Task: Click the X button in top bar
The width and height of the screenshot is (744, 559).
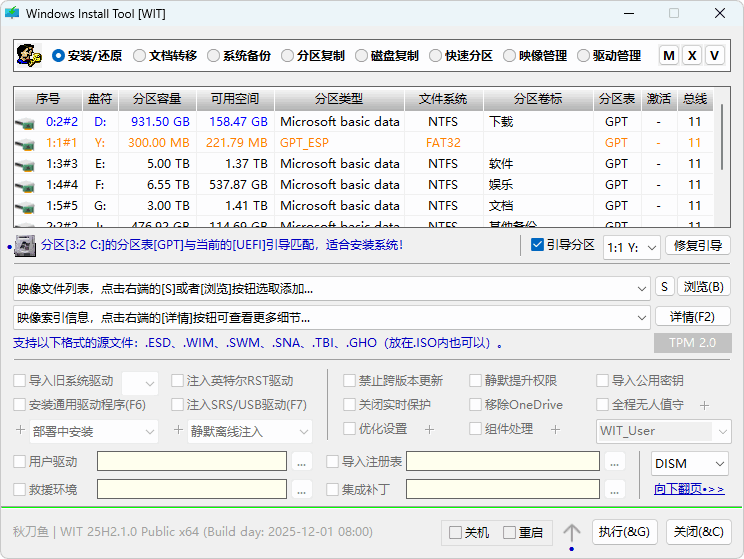Action: point(692,56)
